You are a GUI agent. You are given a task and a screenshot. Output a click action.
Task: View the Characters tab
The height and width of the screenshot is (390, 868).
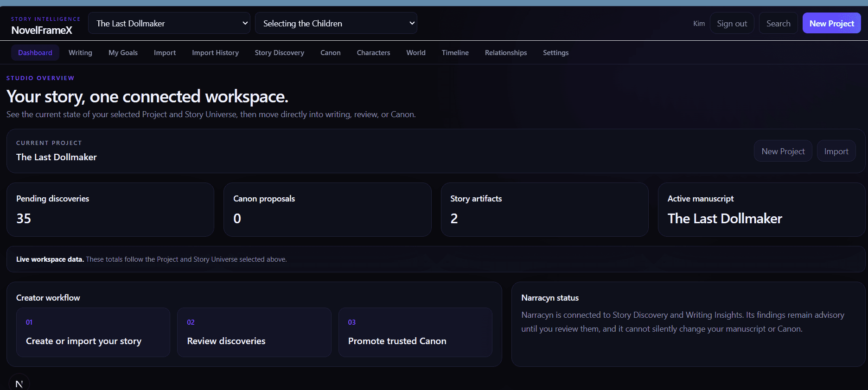click(373, 53)
